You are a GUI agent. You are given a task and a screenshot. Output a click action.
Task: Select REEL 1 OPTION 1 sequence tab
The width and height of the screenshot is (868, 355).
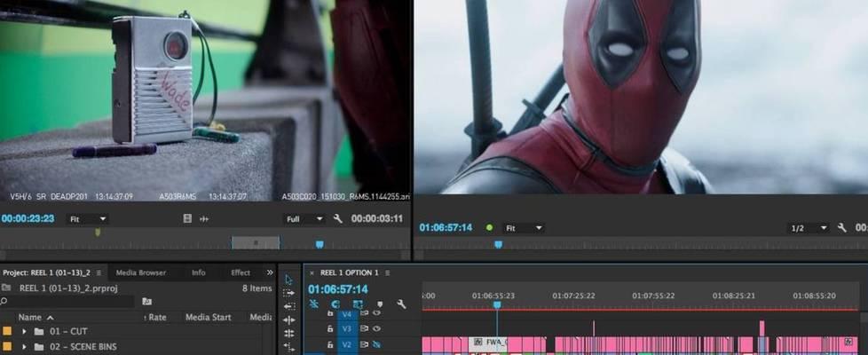(350, 272)
